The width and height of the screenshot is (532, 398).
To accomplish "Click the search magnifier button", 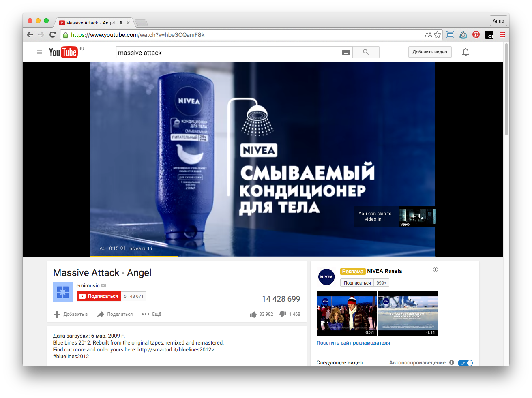I will click(366, 52).
